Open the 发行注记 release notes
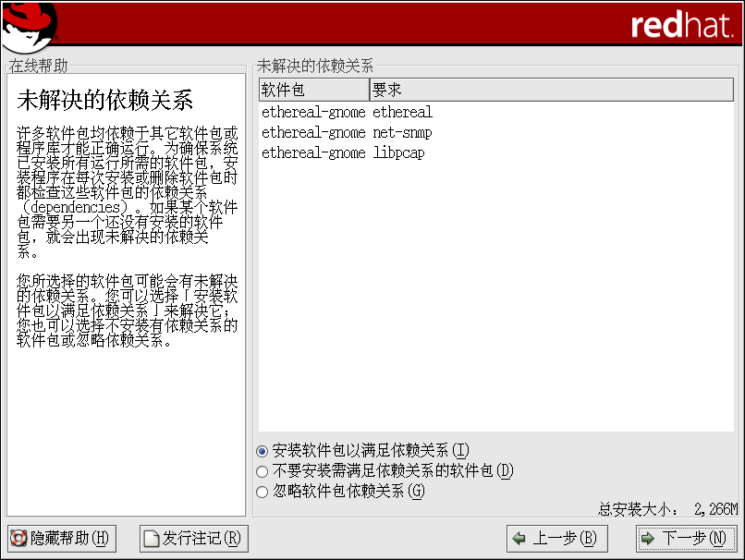Screen dimensions: 745x560 click(193, 538)
